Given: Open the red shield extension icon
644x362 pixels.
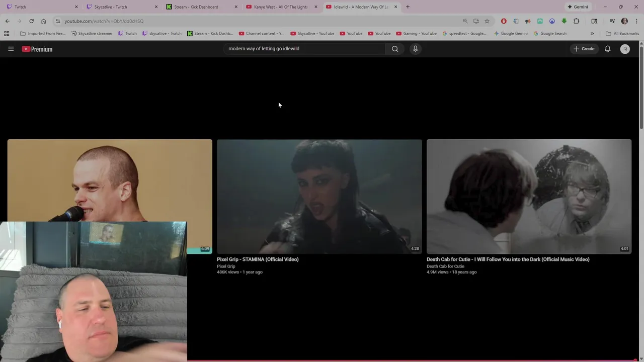Looking at the screenshot, I should [504, 21].
